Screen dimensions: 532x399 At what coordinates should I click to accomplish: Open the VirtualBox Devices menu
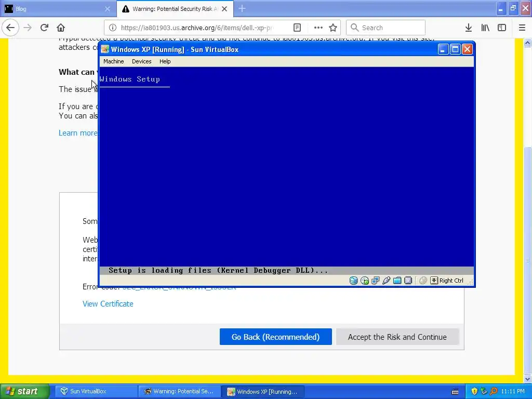pos(141,61)
